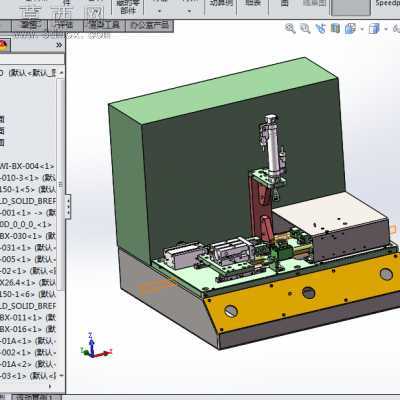Collapse the panel with the double chevron
This screenshot has width=400, height=400.
click(59, 45)
